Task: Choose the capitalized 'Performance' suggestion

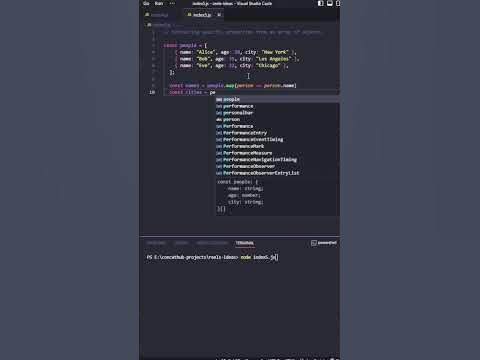Action: click(277, 126)
